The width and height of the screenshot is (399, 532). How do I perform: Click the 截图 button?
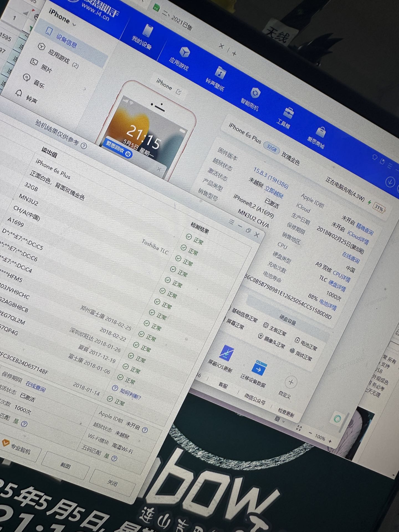point(65,466)
